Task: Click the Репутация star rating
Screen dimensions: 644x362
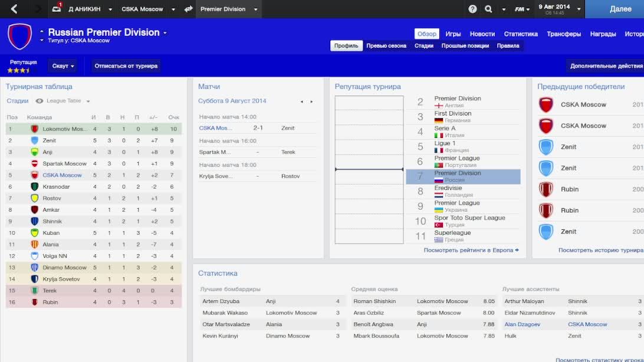Action: click(18, 71)
